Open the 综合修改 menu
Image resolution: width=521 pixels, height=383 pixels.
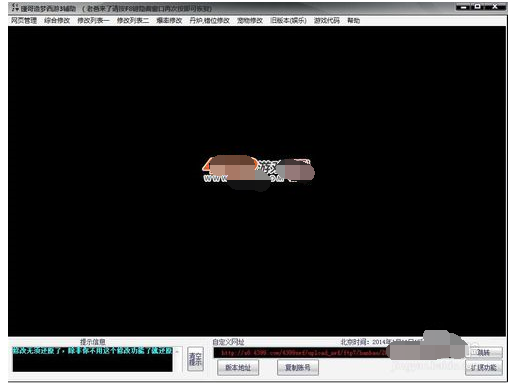coord(57,21)
